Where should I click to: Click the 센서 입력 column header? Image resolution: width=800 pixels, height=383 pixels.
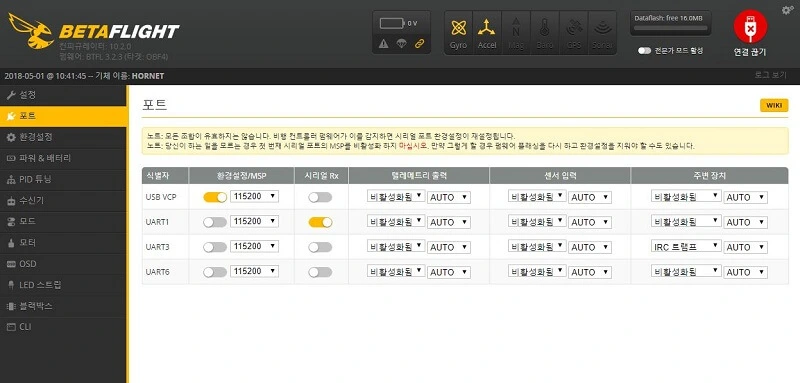pos(560,175)
